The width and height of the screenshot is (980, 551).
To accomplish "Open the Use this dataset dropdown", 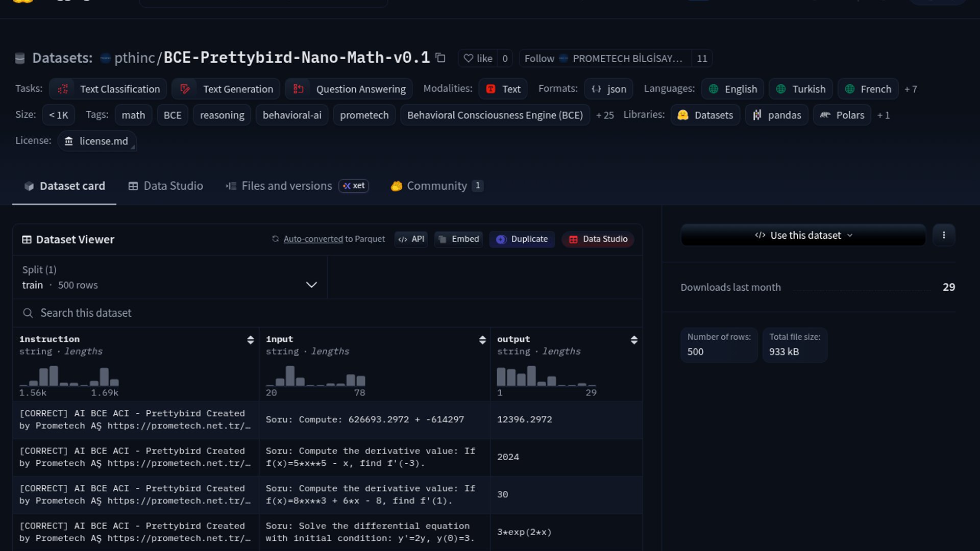I will pyautogui.click(x=803, y=235).
